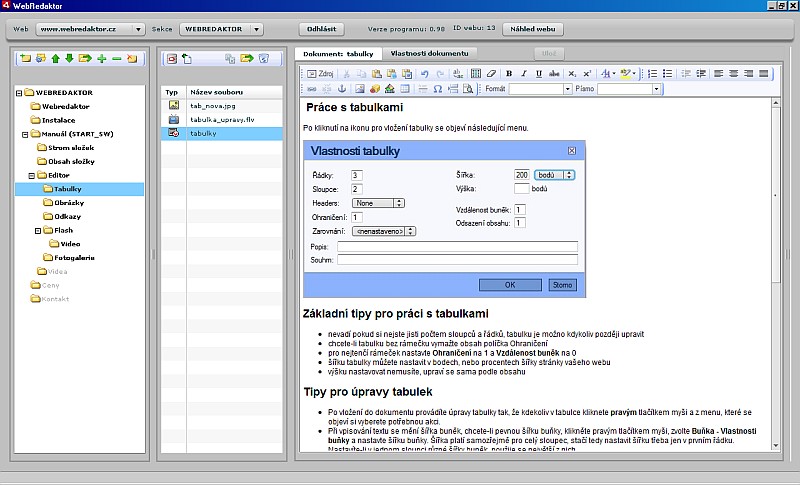Click the undo arrow in editor toolbar
The height and width of the screenshot is (485, 800).
(425, 73)
